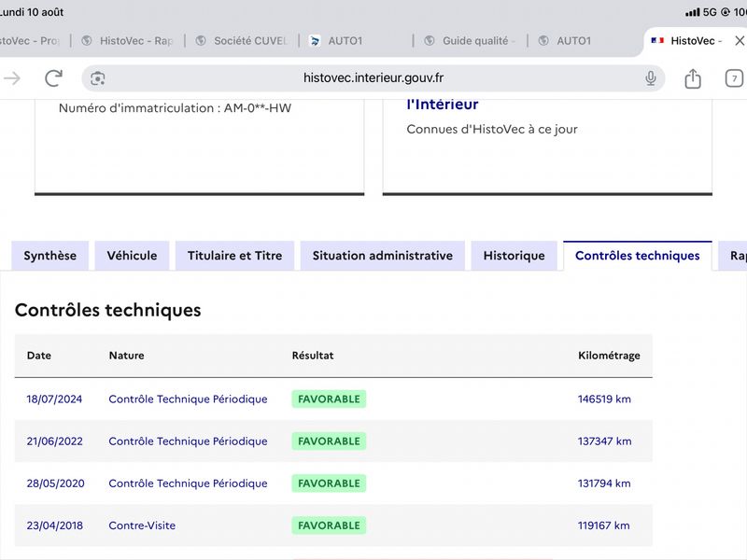Click the 146519 km mileage value
This screenshot has width=747, height=560.
click(x=604, y=399)
